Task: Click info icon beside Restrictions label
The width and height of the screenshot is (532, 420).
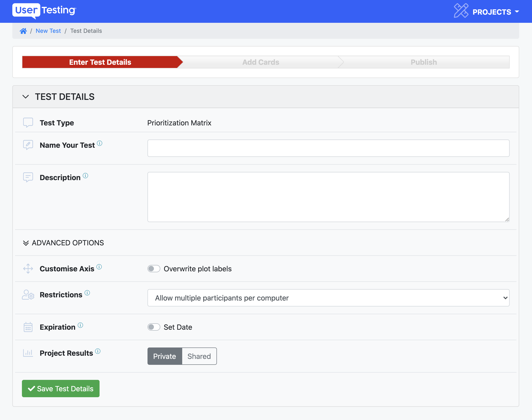Action: point(87,293)
